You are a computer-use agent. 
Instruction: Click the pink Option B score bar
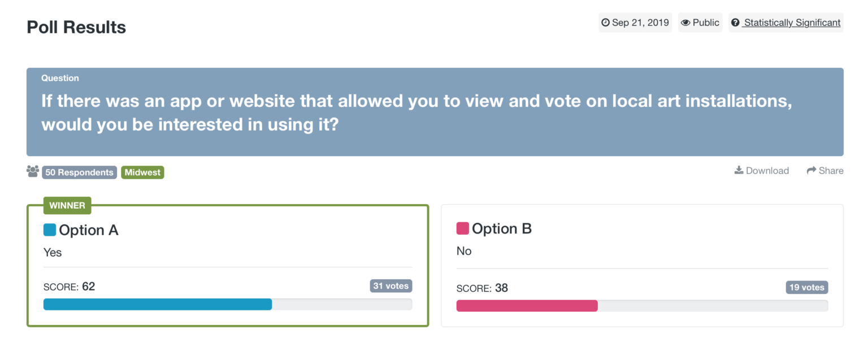click(527, 306)
